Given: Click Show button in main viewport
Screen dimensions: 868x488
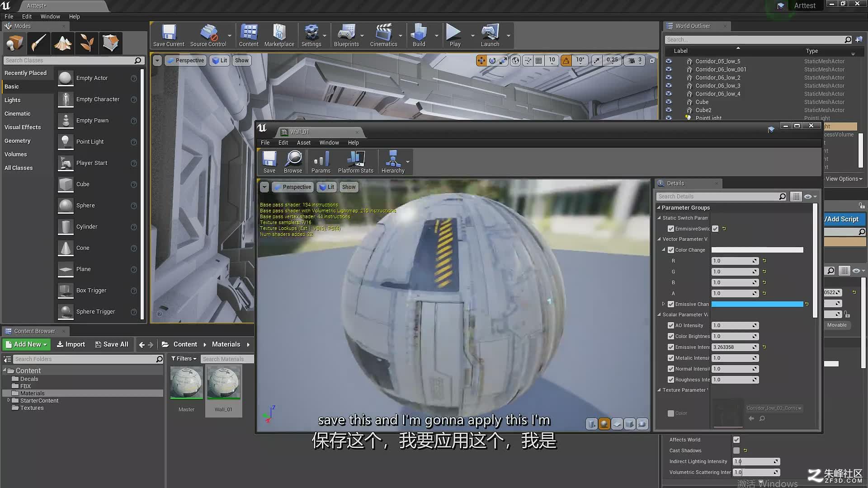Looking at the screenshot, I should (x=242, y=61).
